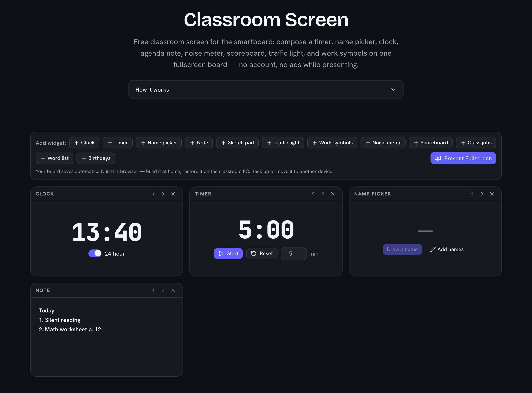Add a Work symbols widget
This screenshot has width=532, height=393.
click(x=332, y=143)
